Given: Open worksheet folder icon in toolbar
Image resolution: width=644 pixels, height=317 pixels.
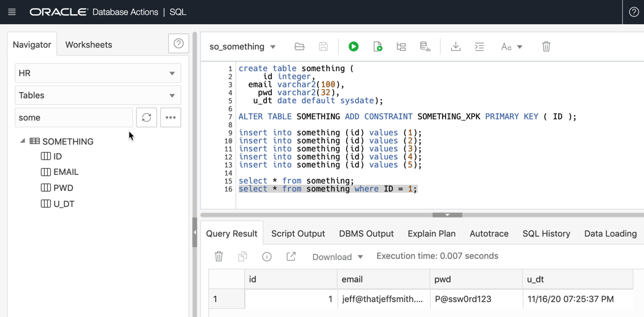Looking at the screenshot, I should click(299, 46).
